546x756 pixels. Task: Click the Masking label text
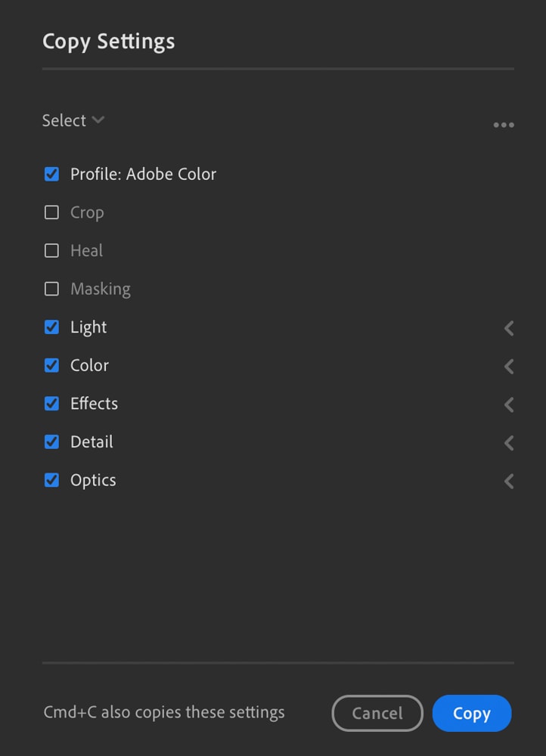click(x=101, y=290)
